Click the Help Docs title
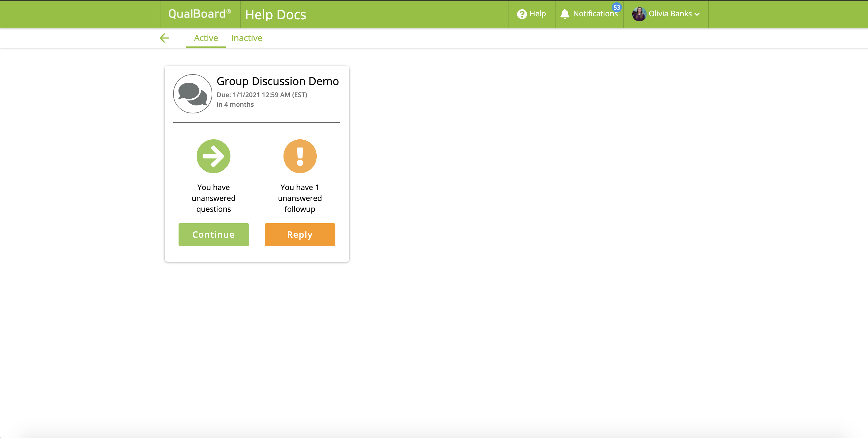The image size is (868, 438). [x=275, y=14]
